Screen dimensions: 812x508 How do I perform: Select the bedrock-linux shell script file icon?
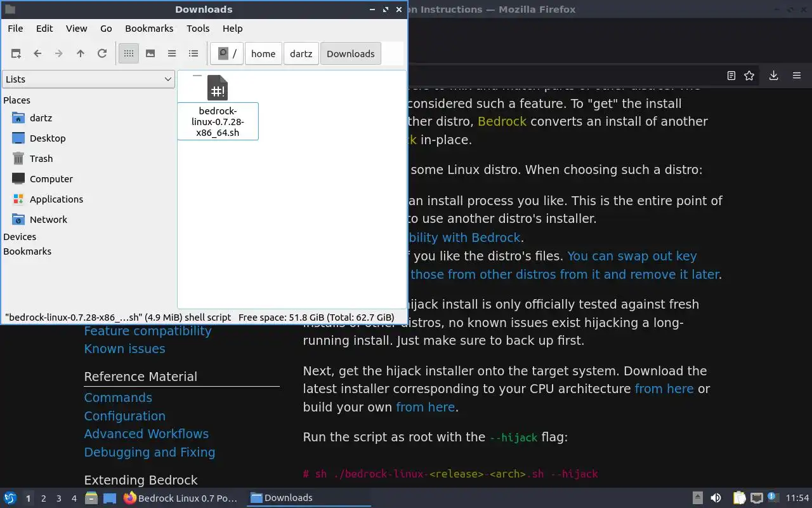[218, 88]
